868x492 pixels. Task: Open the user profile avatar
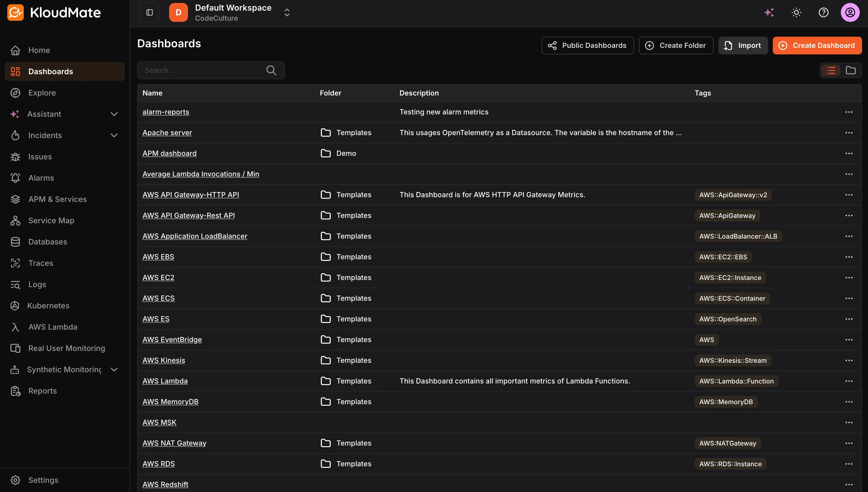(x=850, y=12)
